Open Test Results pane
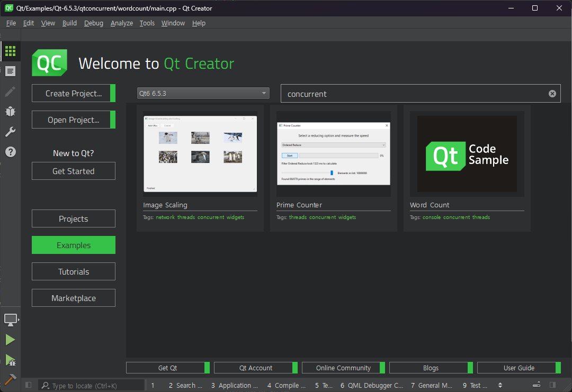The image size is (572, 392). [475, 386]
